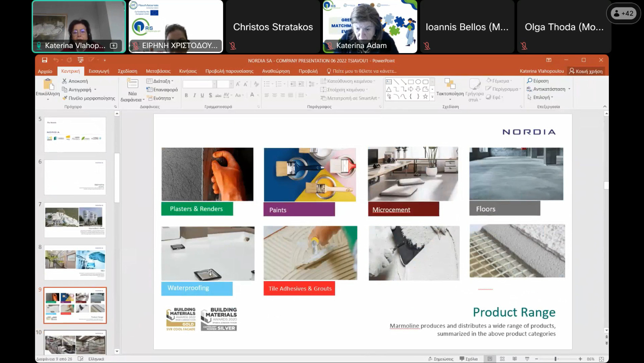Open the Insert (Εισαγωγή) ribbon tab

click(99, 71)
